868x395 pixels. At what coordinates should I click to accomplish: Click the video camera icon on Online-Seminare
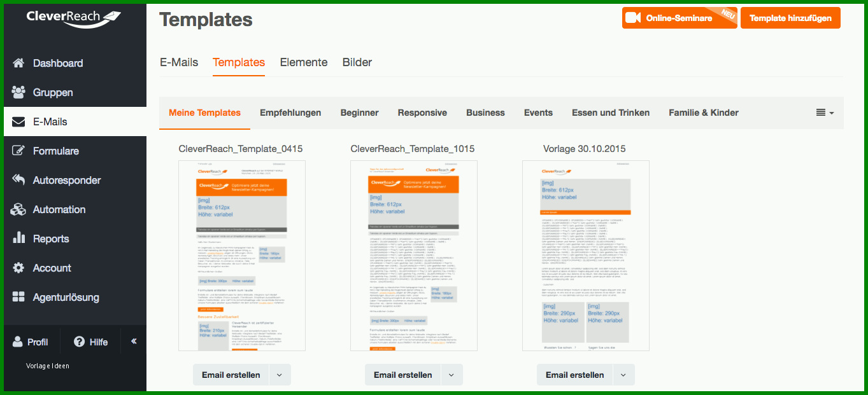633,18
